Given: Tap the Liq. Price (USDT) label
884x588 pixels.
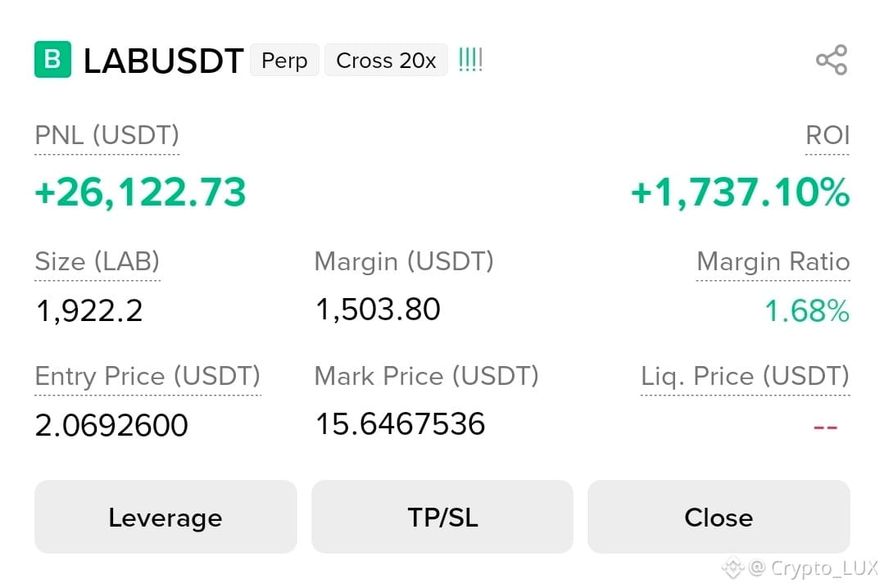Looking at the screenshot, I should click(746, 376).
